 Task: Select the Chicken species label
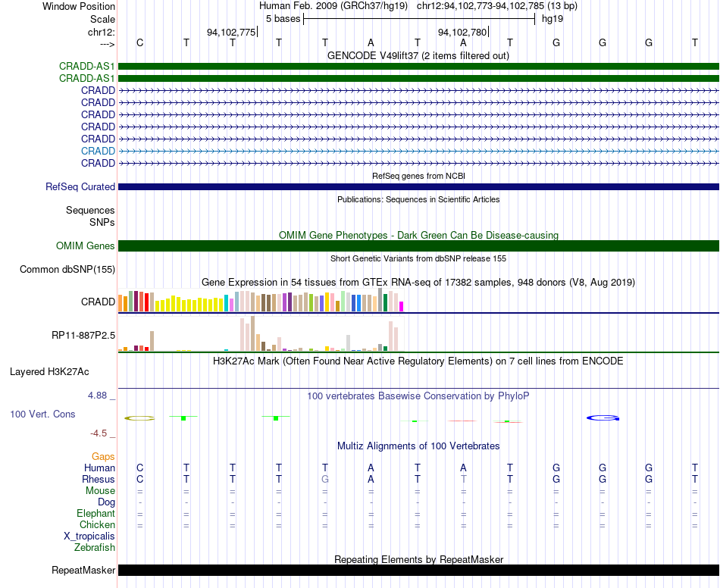pyautogui.click(x=97, y=524)
